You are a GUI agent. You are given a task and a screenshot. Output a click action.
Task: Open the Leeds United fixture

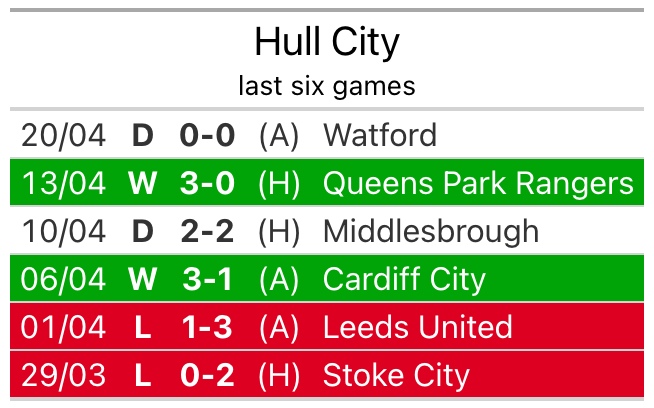coord(418,327)
